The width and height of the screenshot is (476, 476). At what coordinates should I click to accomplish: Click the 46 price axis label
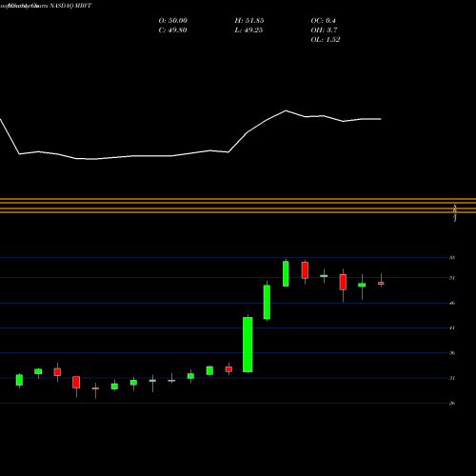(x=452, y=303)
